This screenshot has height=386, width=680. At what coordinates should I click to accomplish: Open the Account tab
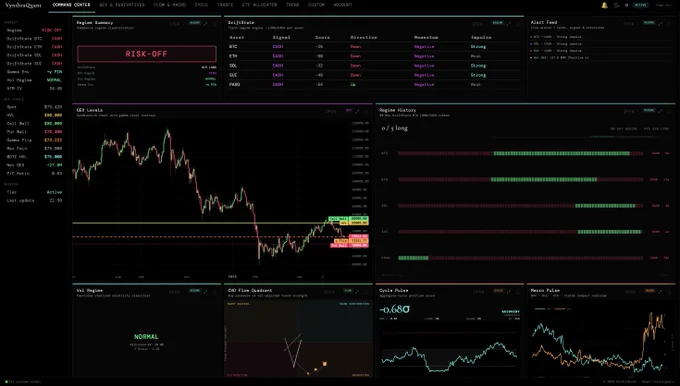(343, 5)
